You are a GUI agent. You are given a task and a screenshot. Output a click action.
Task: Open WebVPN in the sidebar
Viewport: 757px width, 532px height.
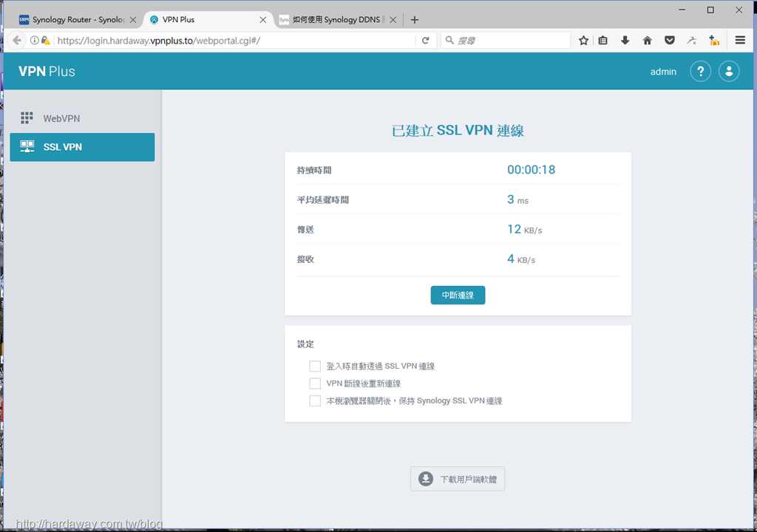point(82,118)
